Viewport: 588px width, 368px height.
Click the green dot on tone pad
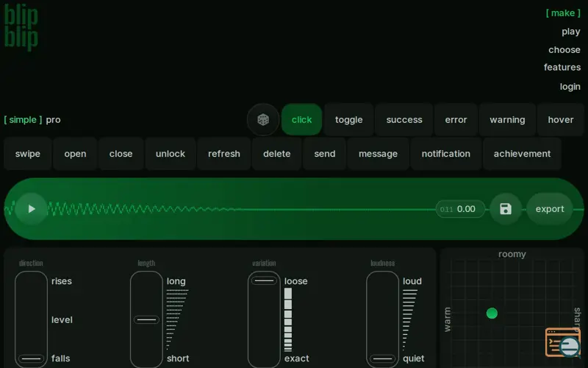point(492,314)
